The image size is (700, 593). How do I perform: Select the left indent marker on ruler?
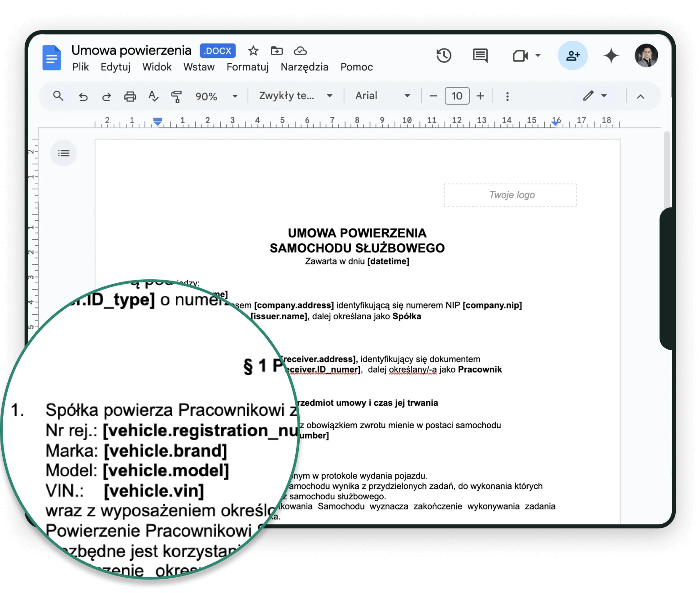(157, 121)
